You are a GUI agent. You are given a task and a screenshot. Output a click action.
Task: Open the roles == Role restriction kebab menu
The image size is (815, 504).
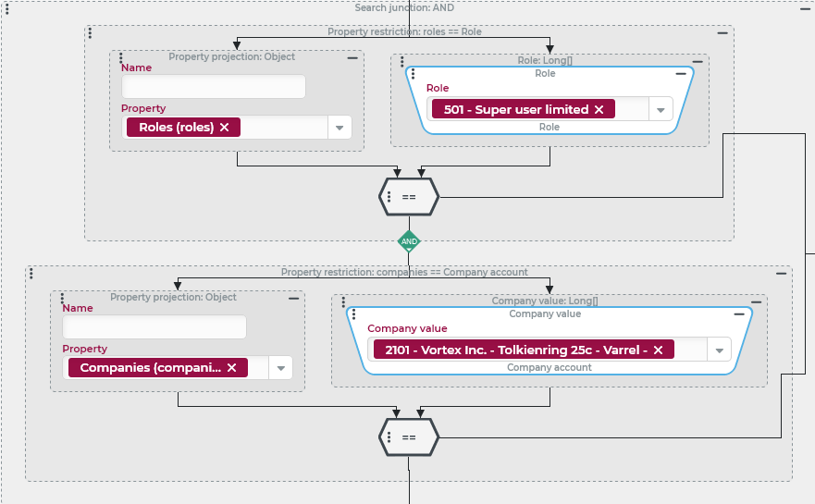click(x=90, y=32)
